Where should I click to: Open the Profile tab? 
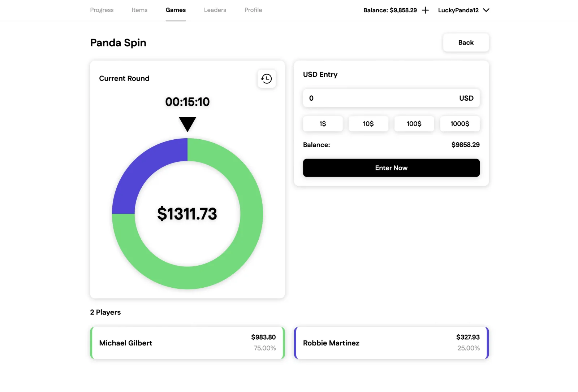(x=253, y=10)
